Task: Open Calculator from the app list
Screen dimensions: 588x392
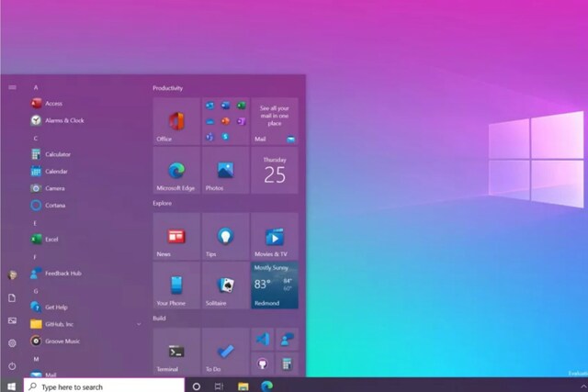Action: coord(86,154)
